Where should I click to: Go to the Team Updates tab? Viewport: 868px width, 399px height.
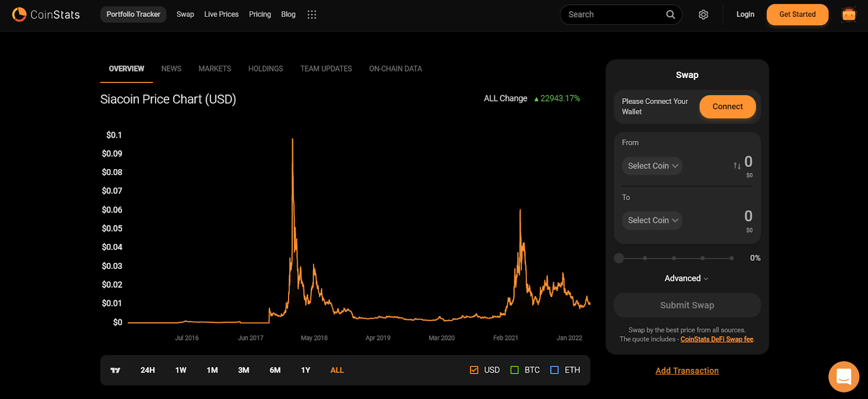click(x=326, y=69)
